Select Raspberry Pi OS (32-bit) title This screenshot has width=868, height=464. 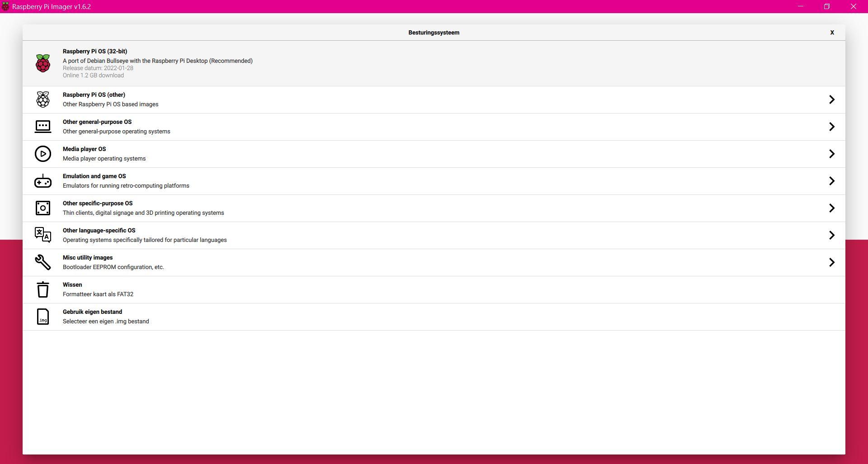pyautogui.click(x=95, y=52)
